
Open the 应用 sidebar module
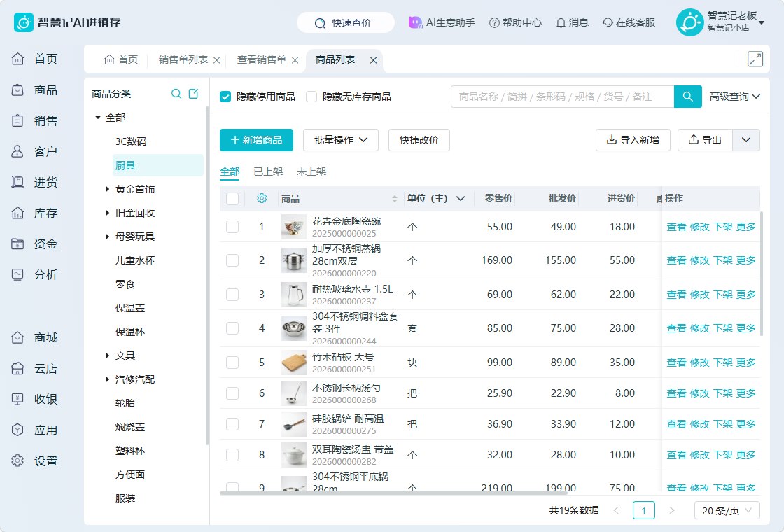[34, 430]
